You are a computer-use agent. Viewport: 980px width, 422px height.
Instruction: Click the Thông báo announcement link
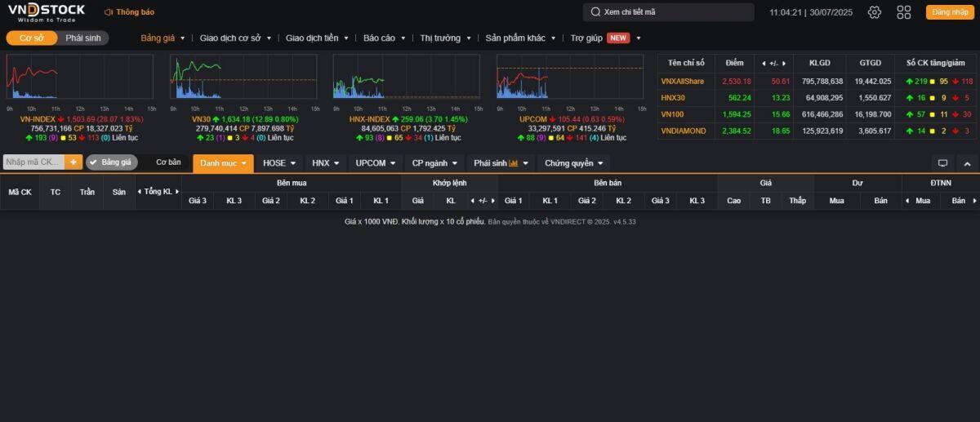[130, 12]
